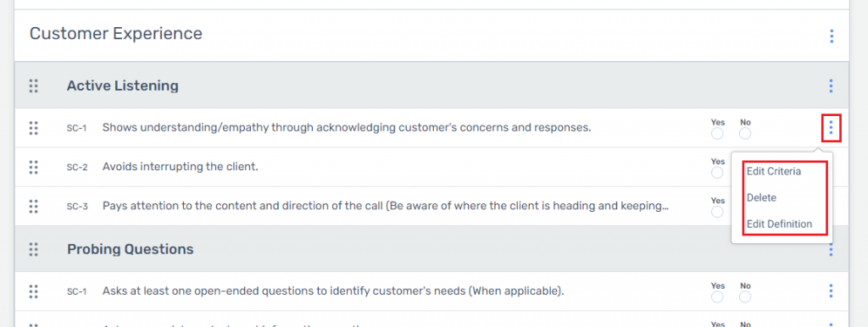
Task: Click drag handle of Pays attention criterion
Action: (33, 206)
